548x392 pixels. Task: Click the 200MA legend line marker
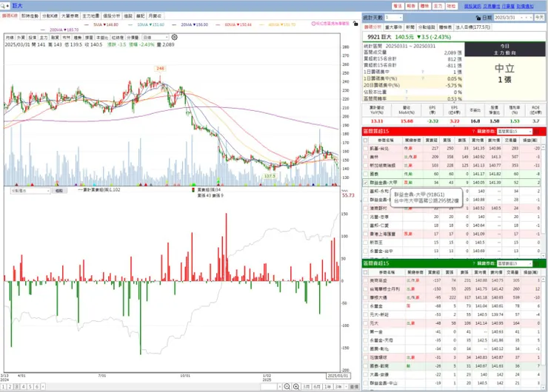pos(43,30)
